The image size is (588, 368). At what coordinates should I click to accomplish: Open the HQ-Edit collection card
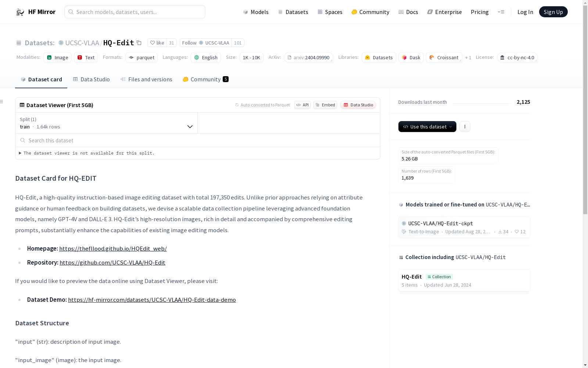click(464, 280)
